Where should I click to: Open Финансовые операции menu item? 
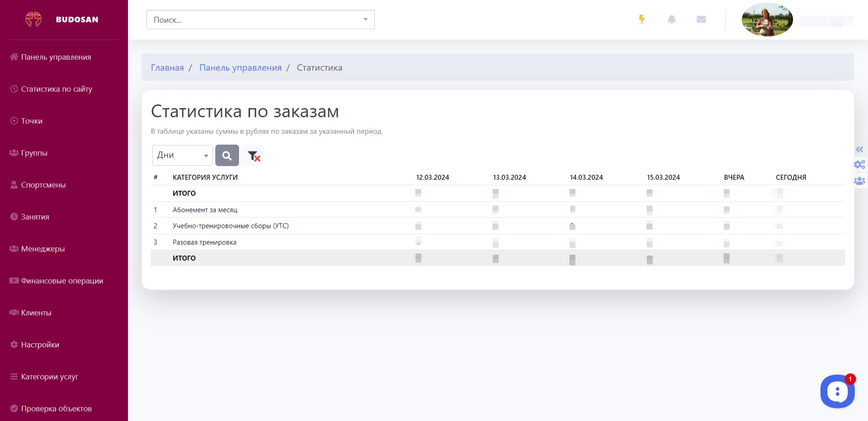pyautogui.click(x=62, y=281)
